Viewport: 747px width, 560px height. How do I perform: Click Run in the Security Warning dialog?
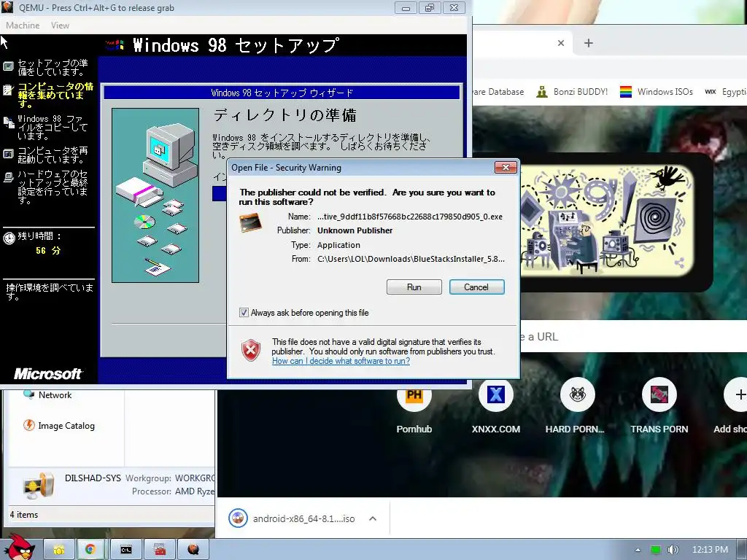(414, 287)
